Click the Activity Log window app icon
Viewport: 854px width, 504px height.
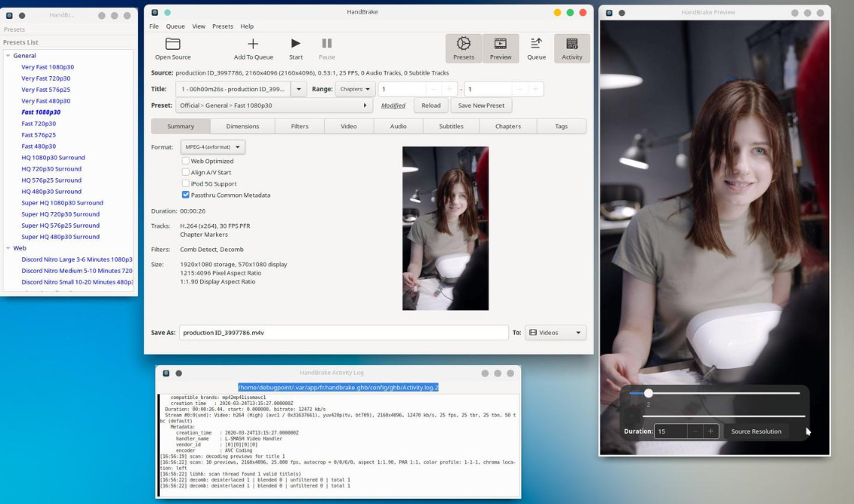coord(166,373)
